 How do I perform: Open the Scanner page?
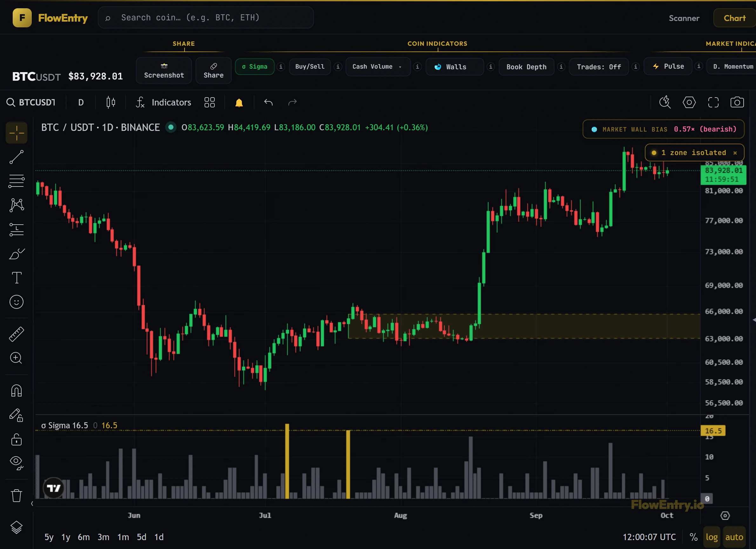tap(684, 18)
